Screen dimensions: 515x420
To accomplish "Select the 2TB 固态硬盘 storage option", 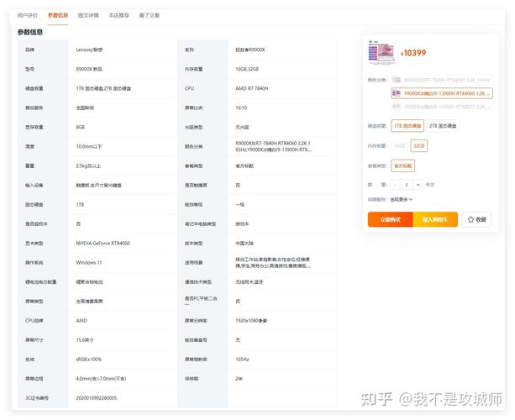I will tap(444, 125).
